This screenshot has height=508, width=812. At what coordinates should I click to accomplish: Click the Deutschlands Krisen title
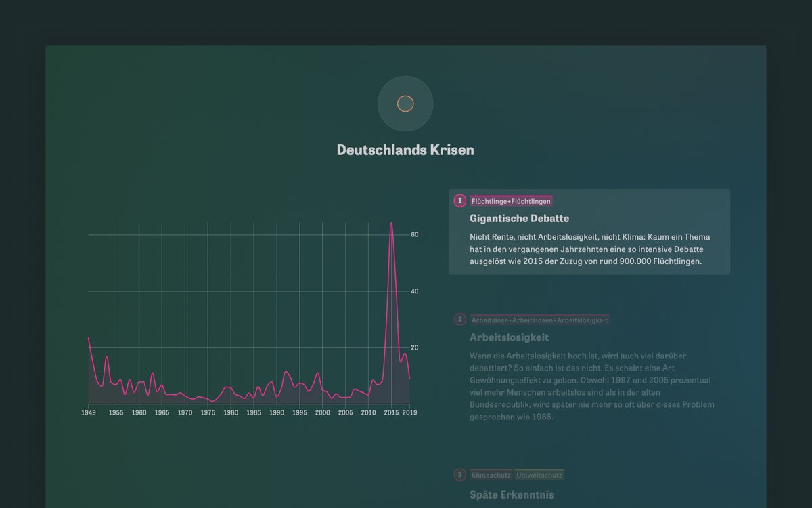(x=405, y=150)
